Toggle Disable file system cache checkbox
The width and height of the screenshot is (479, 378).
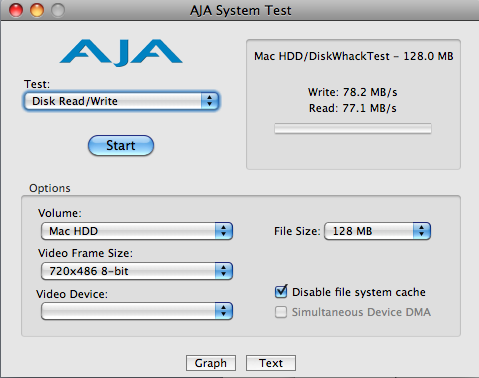click(x=281, y=292)
